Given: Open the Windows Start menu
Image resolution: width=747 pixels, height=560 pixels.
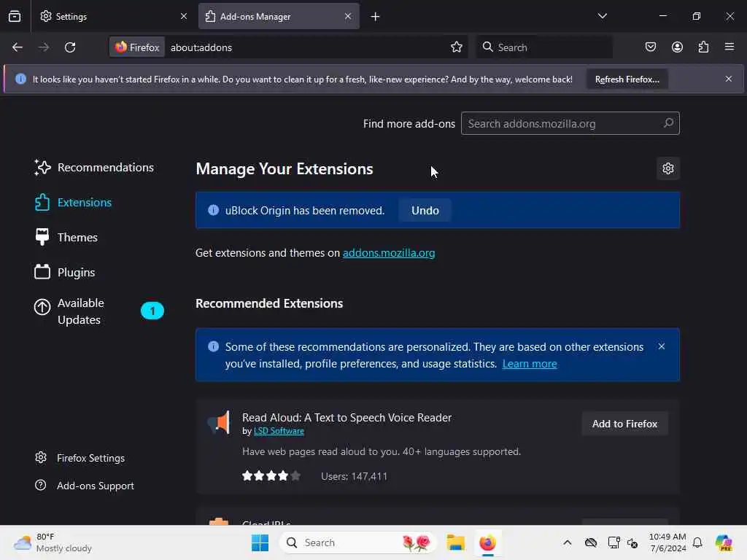Looking at the screenshot, I should click(260, 542).
